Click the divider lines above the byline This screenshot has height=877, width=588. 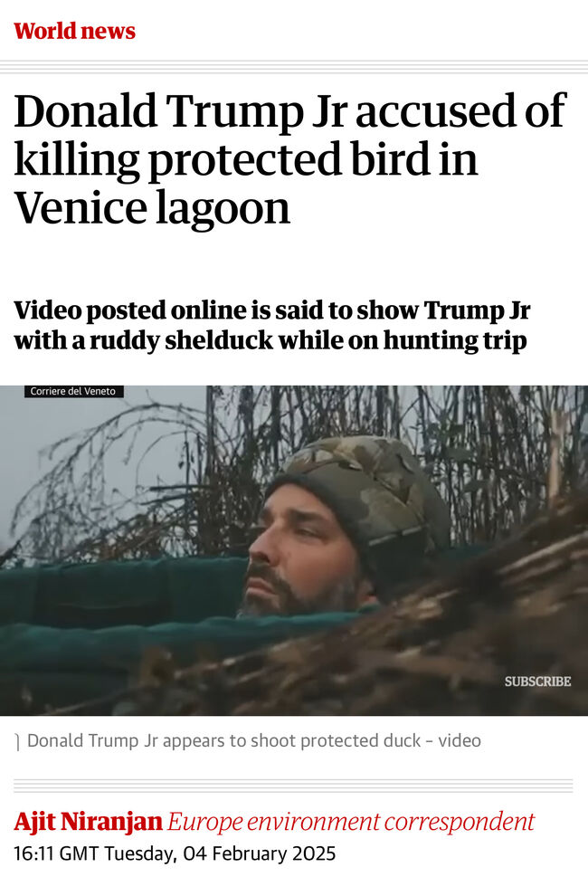click(x=294, y=786)
